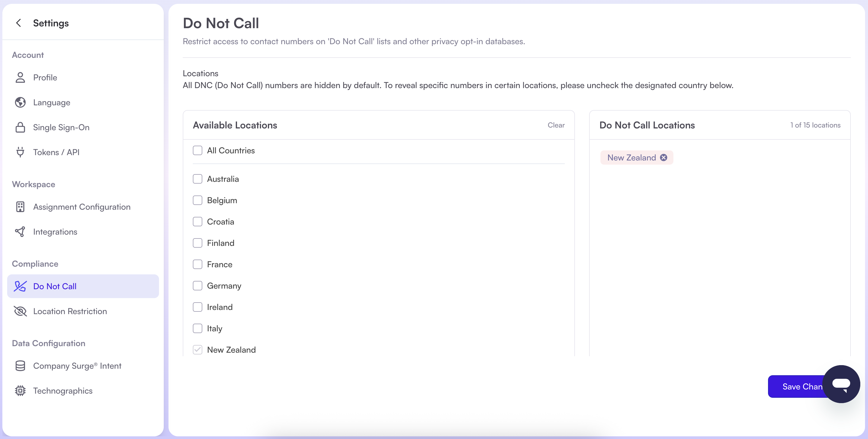Click the Technographics chip icon
The height and width of the screenshot is (439, 868).
coord(20,391)
